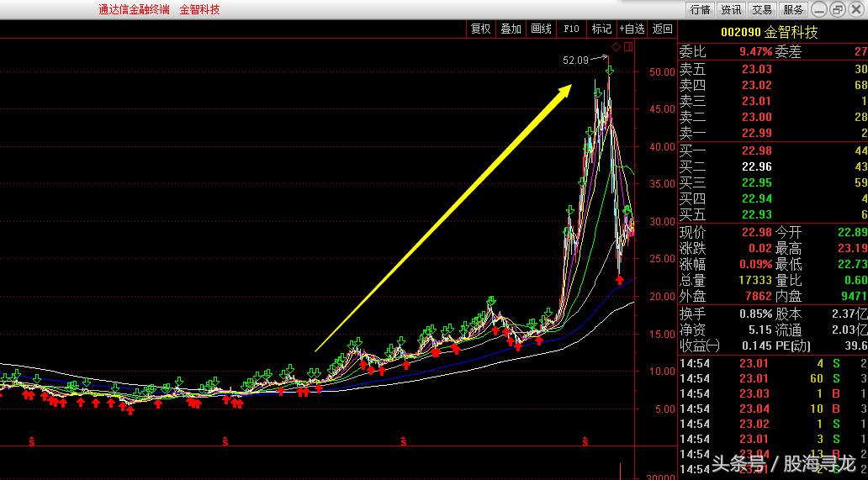Viewport: 868px width, 480px height.
Task: Open the 交易 trading menu
Action: [x=762, y=9]
